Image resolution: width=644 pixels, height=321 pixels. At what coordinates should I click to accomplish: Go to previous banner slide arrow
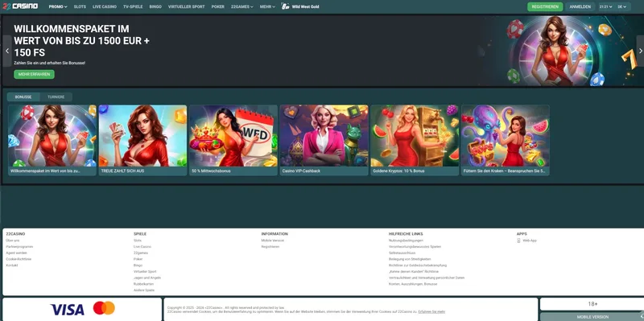7,51
